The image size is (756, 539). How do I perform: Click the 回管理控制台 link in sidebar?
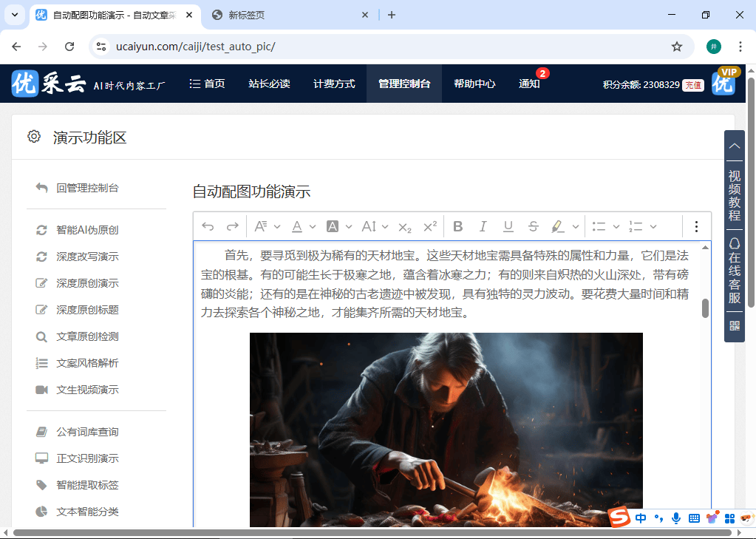(84, 188)
